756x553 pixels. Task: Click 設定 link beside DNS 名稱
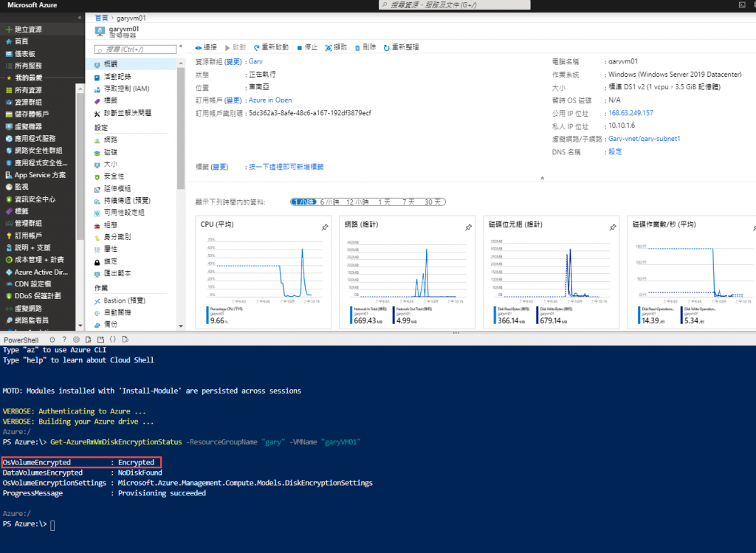click(615, 151)
